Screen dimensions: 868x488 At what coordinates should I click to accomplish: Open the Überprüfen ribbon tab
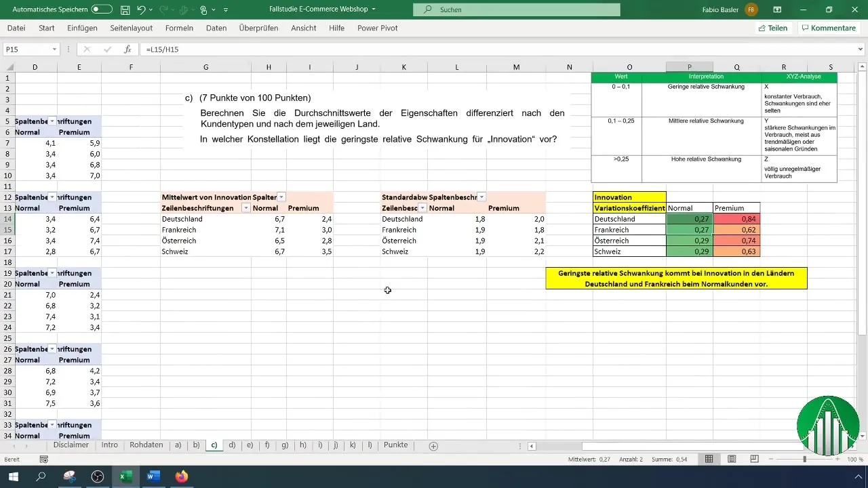259,28
